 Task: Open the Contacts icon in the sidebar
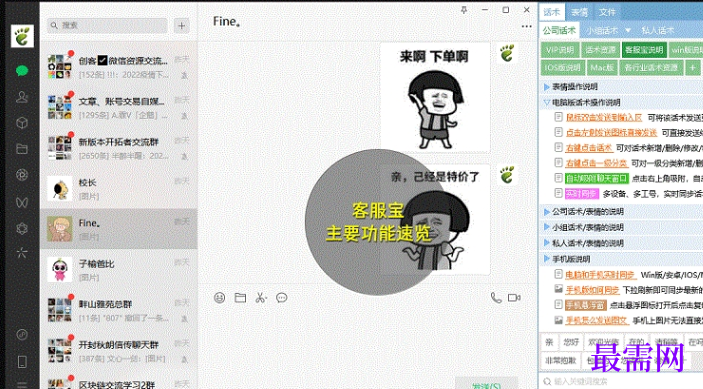[x=22, y=97]
